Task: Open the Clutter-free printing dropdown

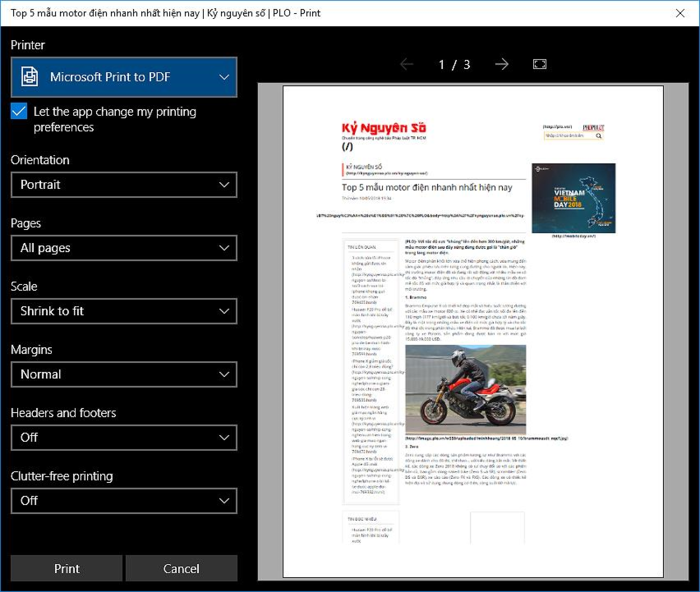Action: click(x=124, y=500)
